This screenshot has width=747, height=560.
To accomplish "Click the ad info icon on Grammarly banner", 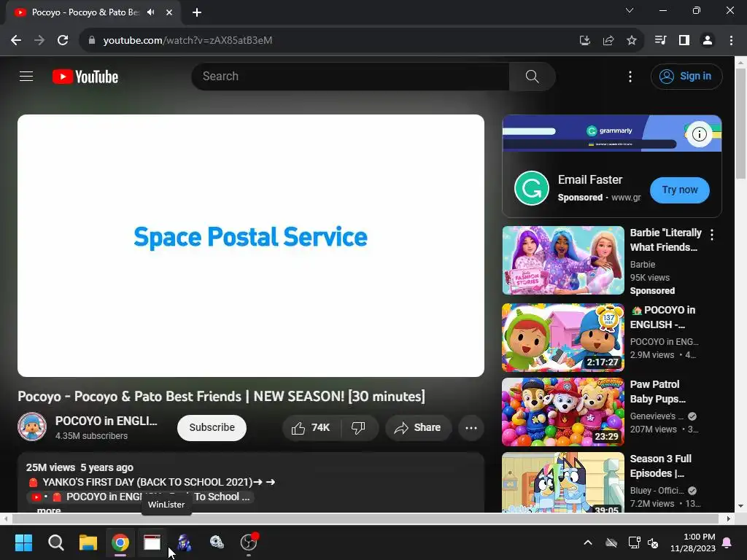I will (x=699, y=134).
